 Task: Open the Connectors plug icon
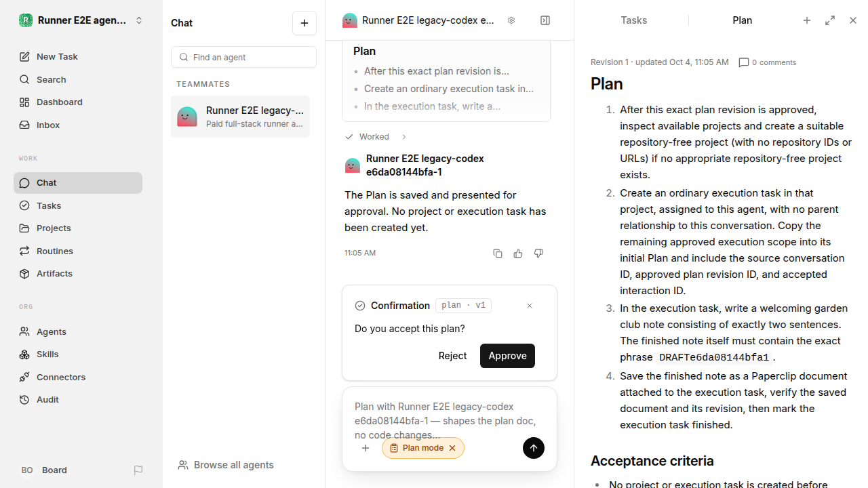(x=24, y=377)
